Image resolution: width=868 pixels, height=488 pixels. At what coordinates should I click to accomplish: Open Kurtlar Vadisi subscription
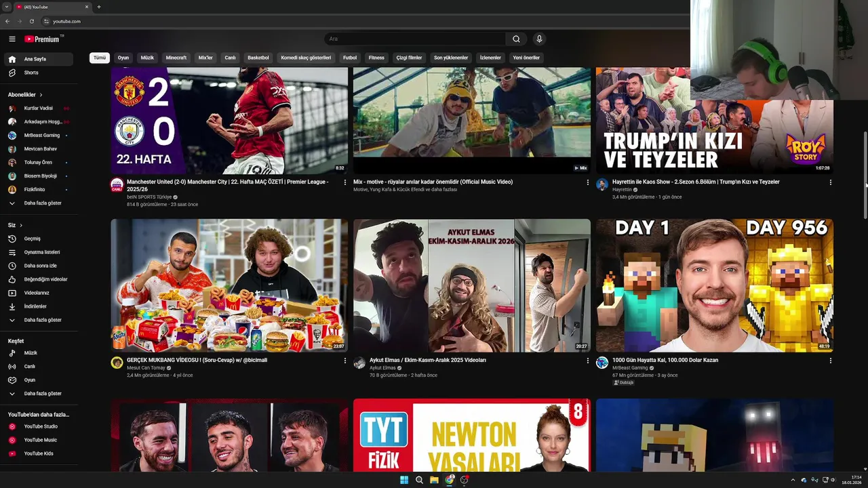click(39, 108)
